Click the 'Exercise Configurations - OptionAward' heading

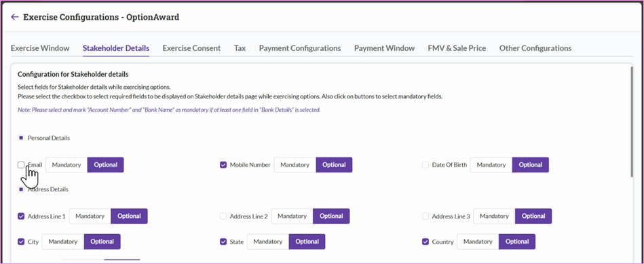pyautogui.click(x=101, y=17)
